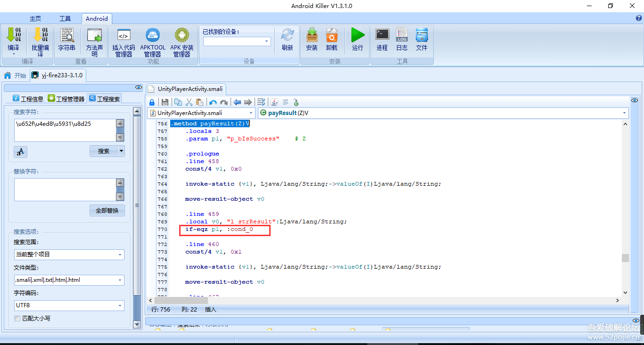Image resolution: width=644 pixels, height=345 pixels.
Task: Click the .method payResult(Z)V line
Action: (210, 123)
